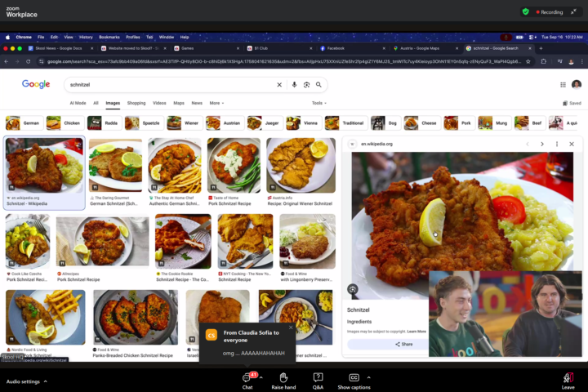Switch to the Videos tab

pyautogui.click(x=159, y=103)
